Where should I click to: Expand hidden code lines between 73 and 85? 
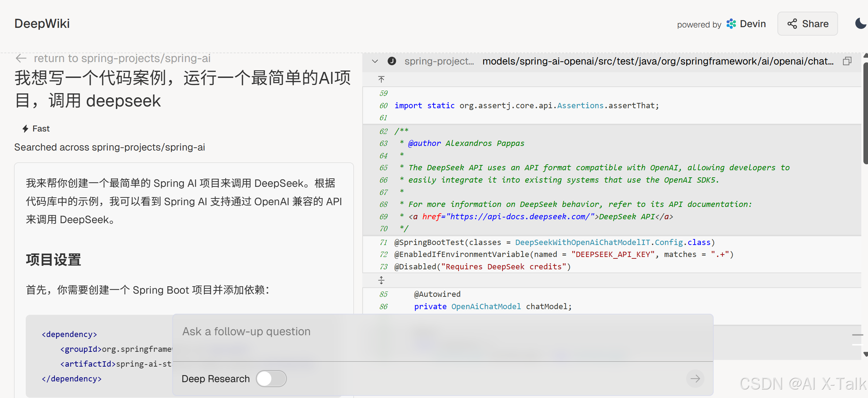click(x=381, y=280)
